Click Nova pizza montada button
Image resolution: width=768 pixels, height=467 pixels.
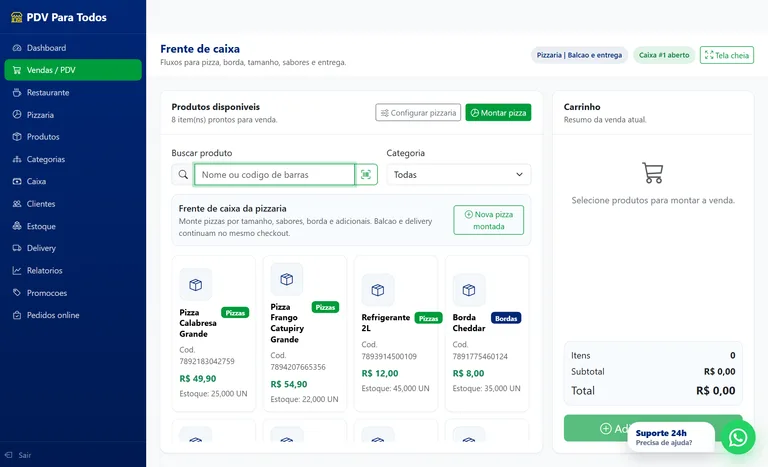pyautogui.click(x=488, y=220)
